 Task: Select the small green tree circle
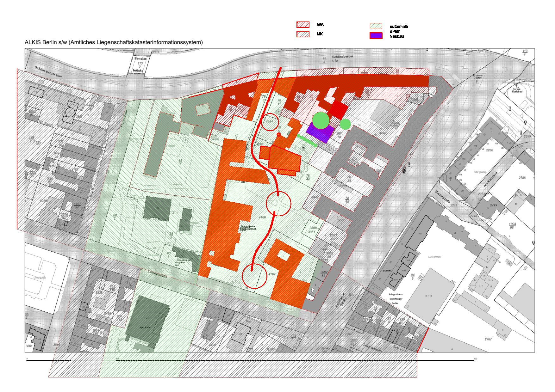(345, 124)
